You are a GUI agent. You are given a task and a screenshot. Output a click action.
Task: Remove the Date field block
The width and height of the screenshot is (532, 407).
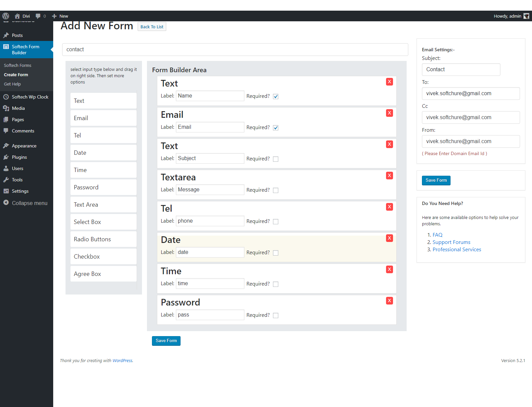[x=389, y=238]
